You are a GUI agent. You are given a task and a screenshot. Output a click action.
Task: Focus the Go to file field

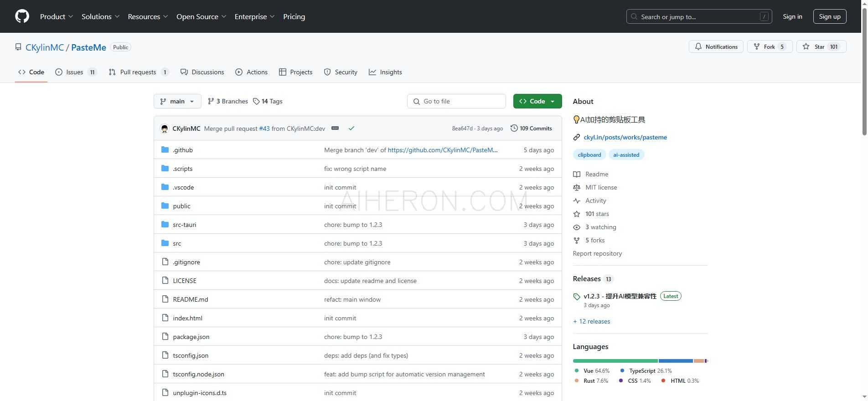coord(456,101)
